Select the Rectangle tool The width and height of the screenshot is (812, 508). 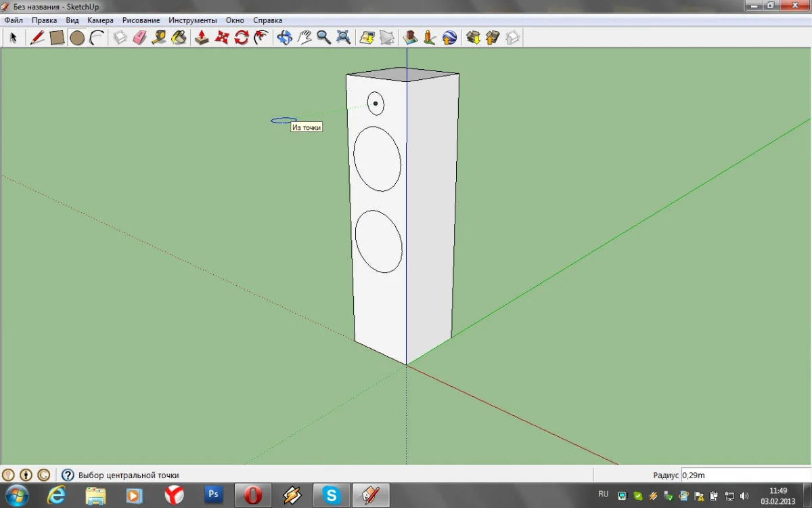[x=57, y=37]
